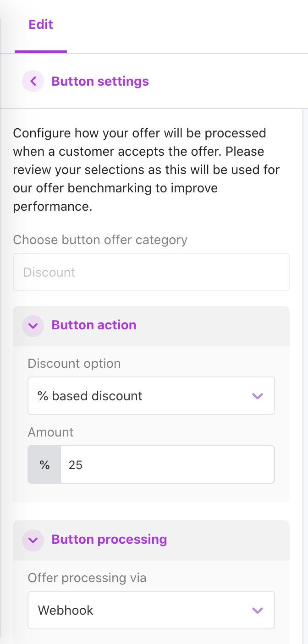Click the purple underline below Edit tab
The height and width of the screenshot is (644, 308).
[x=41, y=52]
